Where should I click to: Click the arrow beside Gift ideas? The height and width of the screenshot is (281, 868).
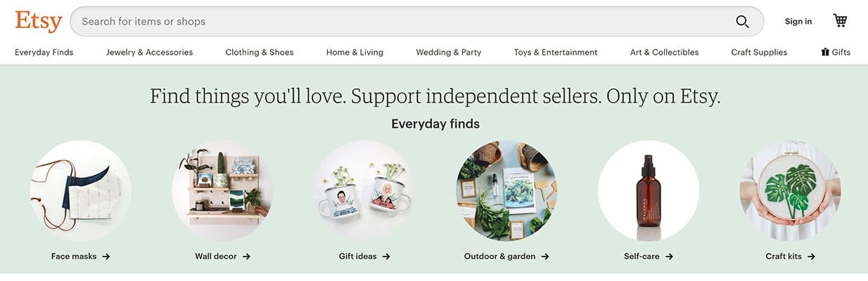(386, 256)
